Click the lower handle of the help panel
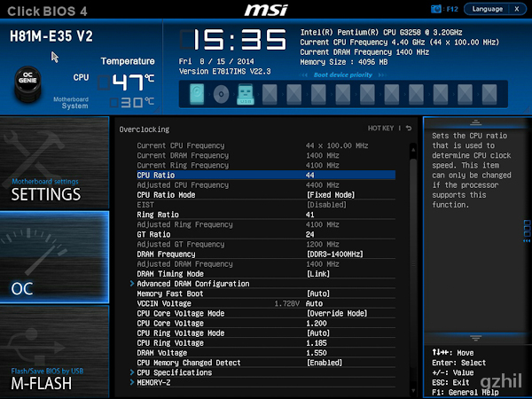This screenshot has height=399, width=532. tap(475, 338)
